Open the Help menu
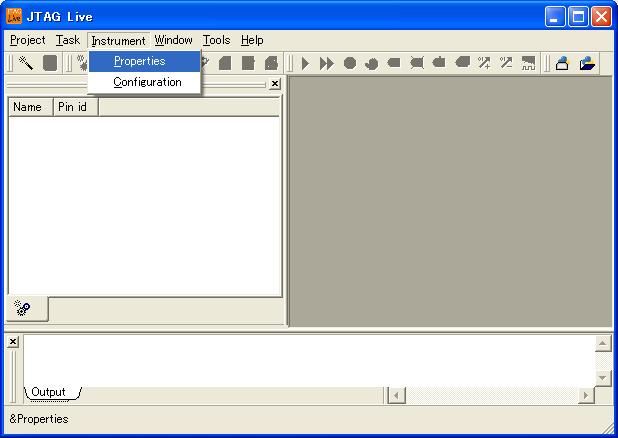Screen dimensions: 618x438 tap(252, 40)
